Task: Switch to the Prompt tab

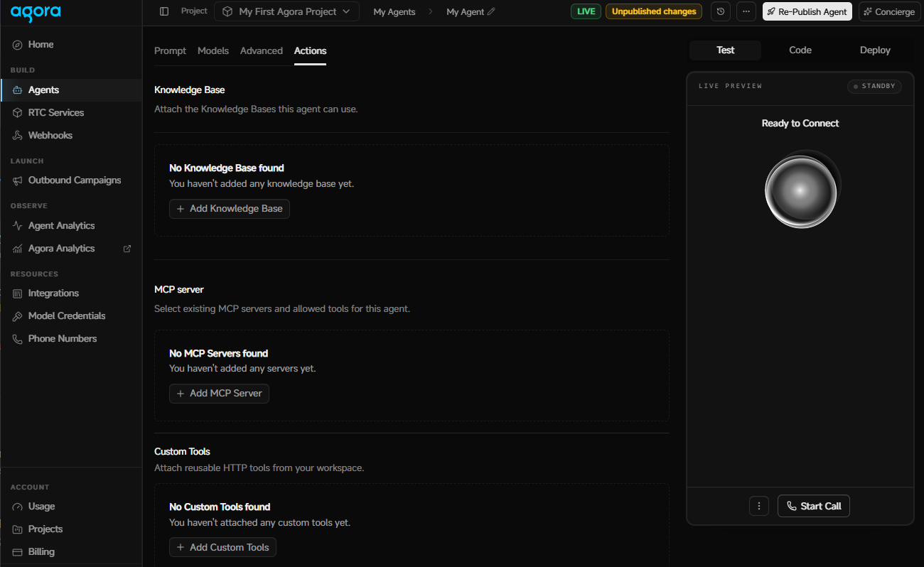Action: tap(170, 51)
